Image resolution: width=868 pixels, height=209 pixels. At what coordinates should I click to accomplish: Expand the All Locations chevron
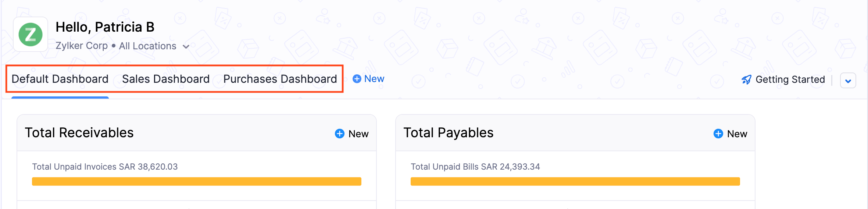click(x=186, y=47)
